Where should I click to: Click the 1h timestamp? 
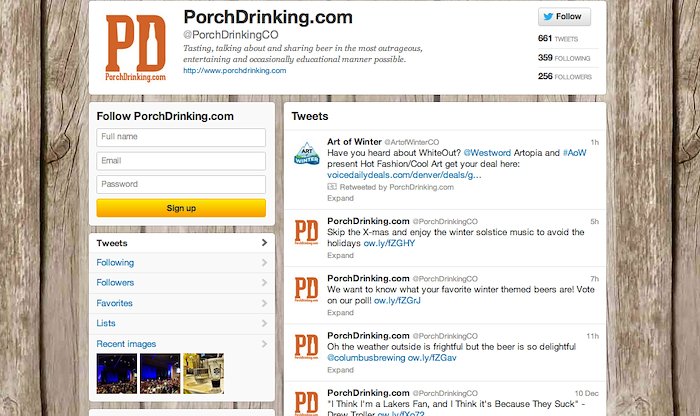595,142
